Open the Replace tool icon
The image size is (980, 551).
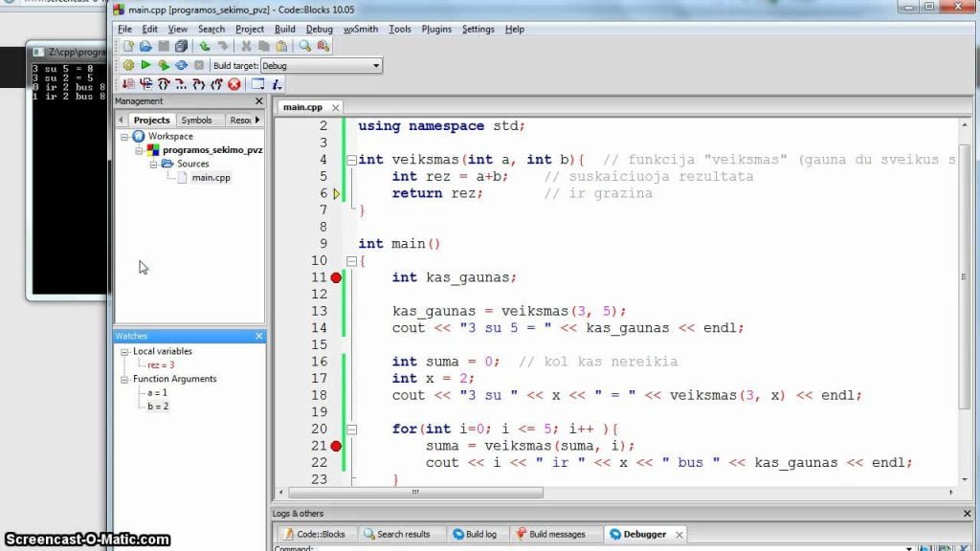[323, 46]
